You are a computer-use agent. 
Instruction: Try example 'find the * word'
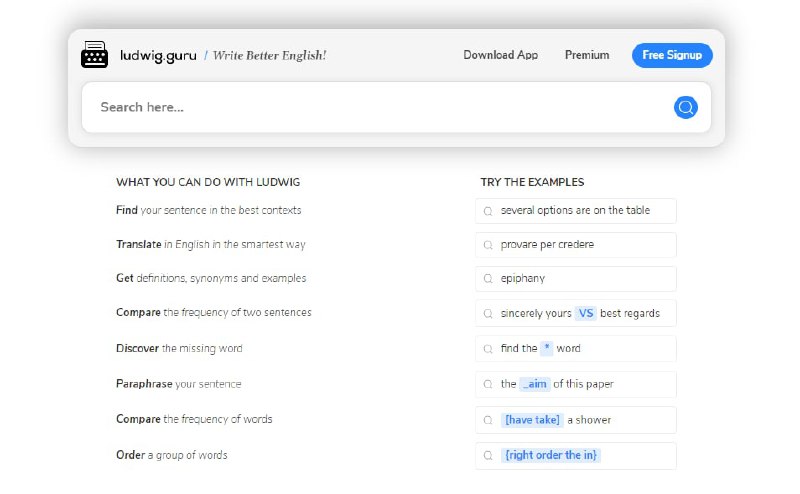point(576,349)
